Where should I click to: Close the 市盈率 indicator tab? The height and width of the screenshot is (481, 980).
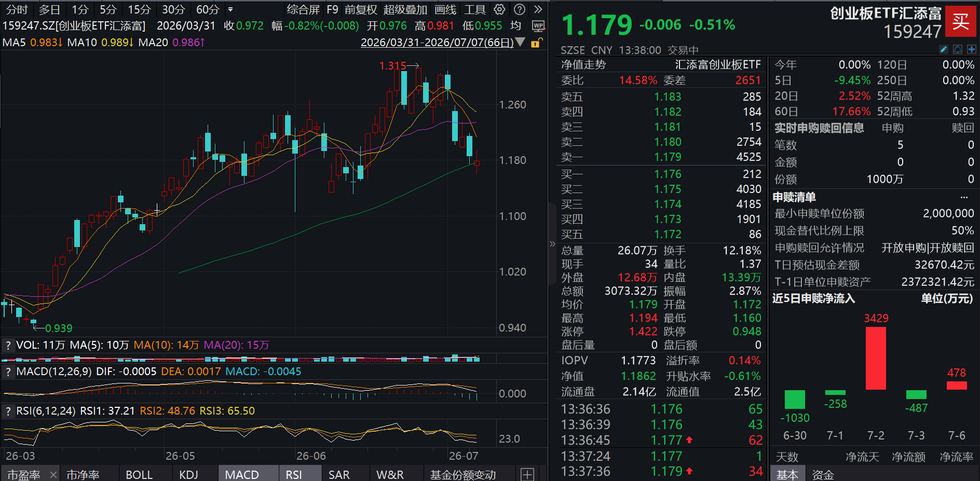click(53, 475)
